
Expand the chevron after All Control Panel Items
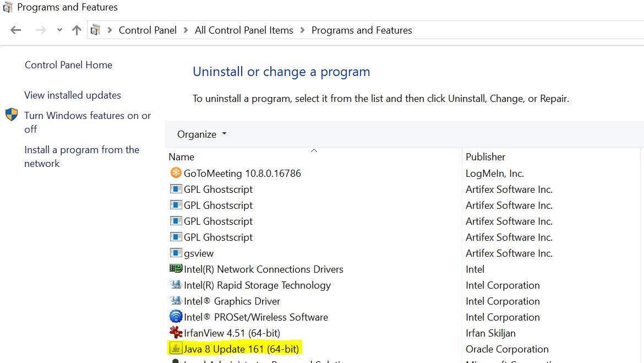(302, 30)
